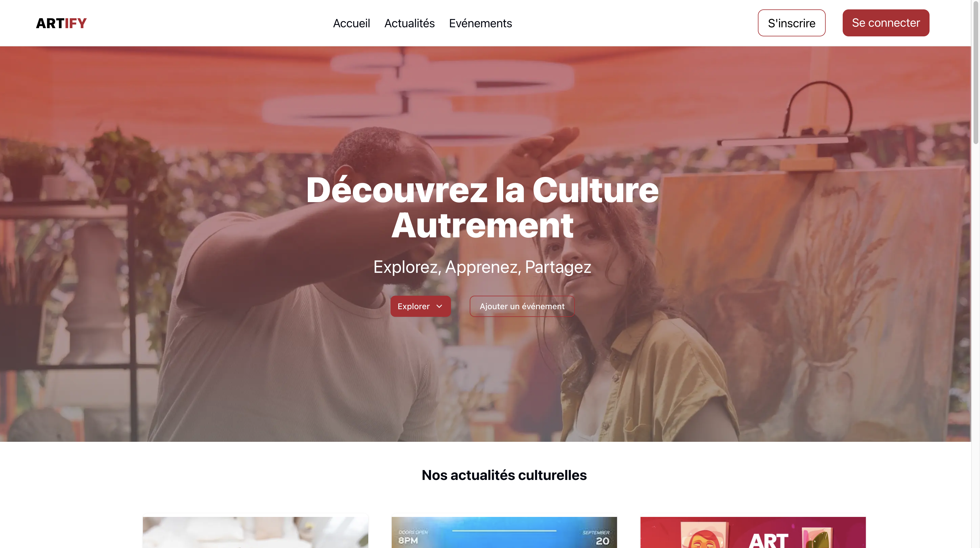Go to the Accueil nav item
The height and width of the screenshot is (548, 980).
pos(351,23)
